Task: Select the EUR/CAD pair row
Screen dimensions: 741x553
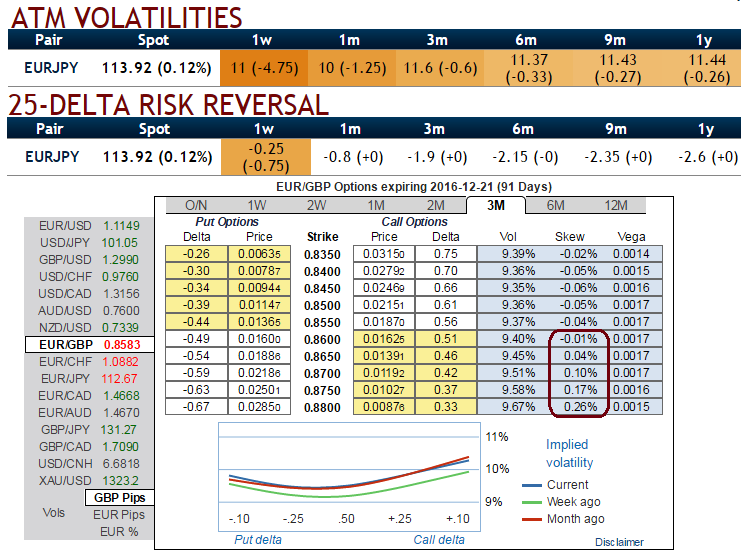Action: point(89,396)
